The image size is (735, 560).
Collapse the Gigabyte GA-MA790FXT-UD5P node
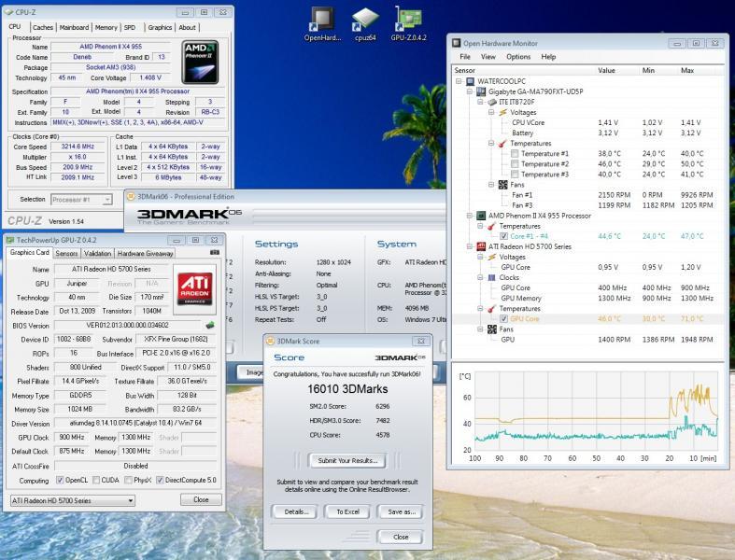pyautogui.click(x=470, y=91)
